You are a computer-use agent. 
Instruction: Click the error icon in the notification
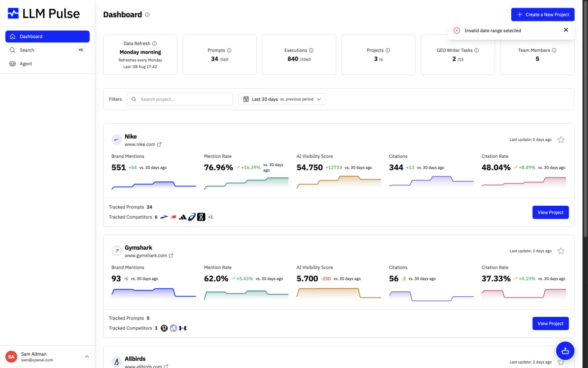click(x=457, y=30)
